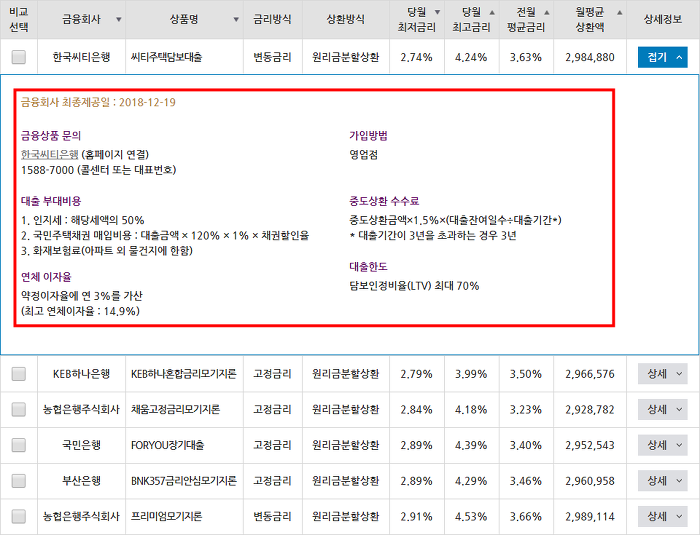Click the 2,960,958 monthly repayment value
This screenshot has width=700, height=535.
point(590,481)
